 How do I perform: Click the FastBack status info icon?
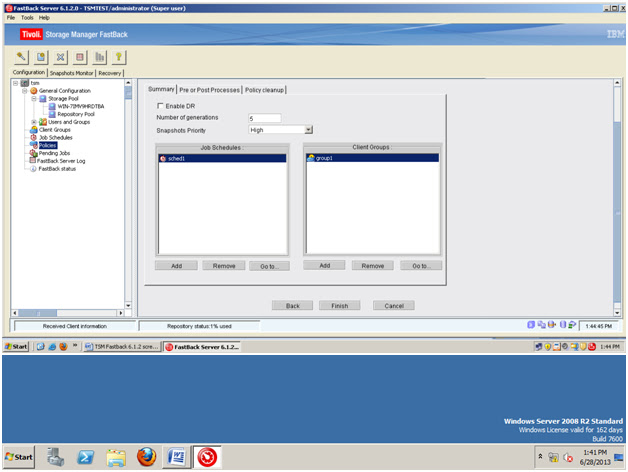(x=34, y=169)
